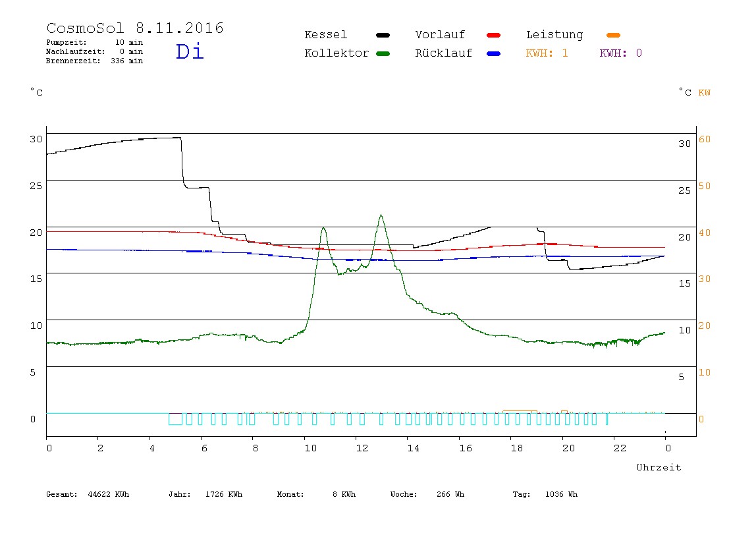
Task: Click the orange '60' KW axis tick
Action: tap(705, 140)
